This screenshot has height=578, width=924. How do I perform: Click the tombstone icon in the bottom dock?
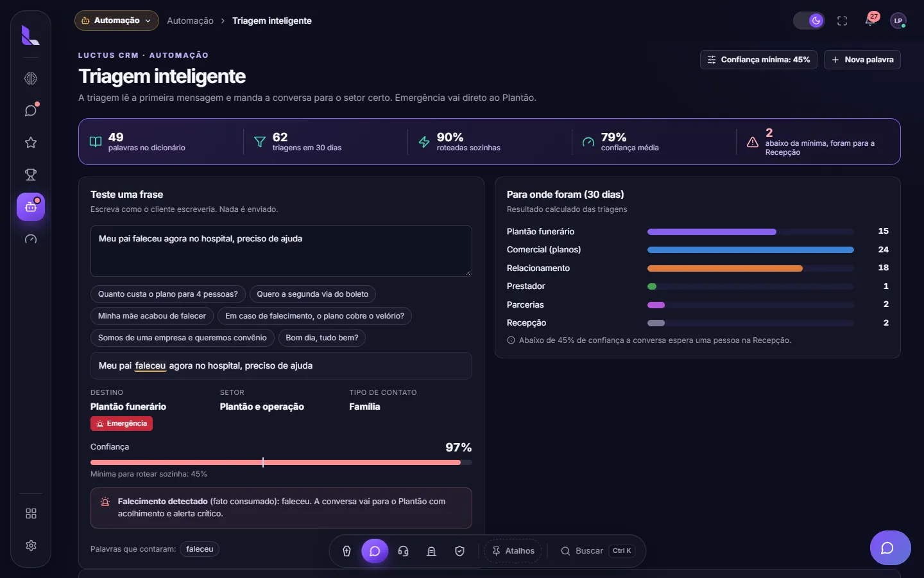(431, 551)
